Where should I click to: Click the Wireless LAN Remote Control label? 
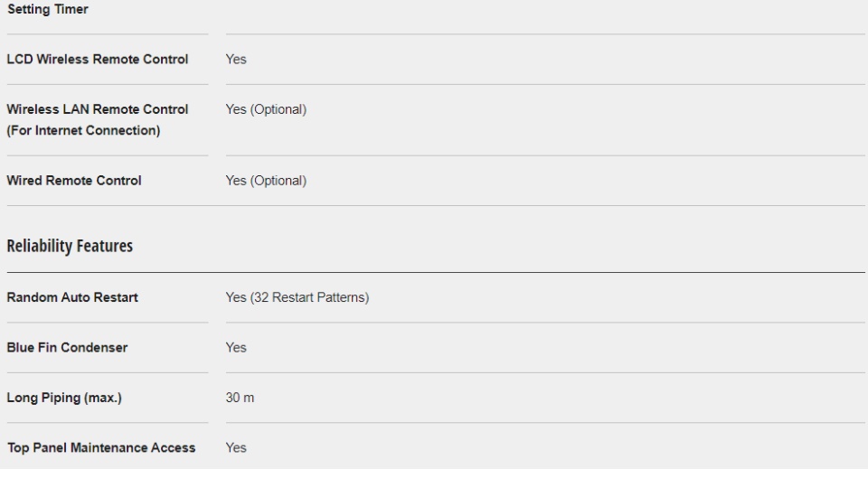click(x=98, y=109)
